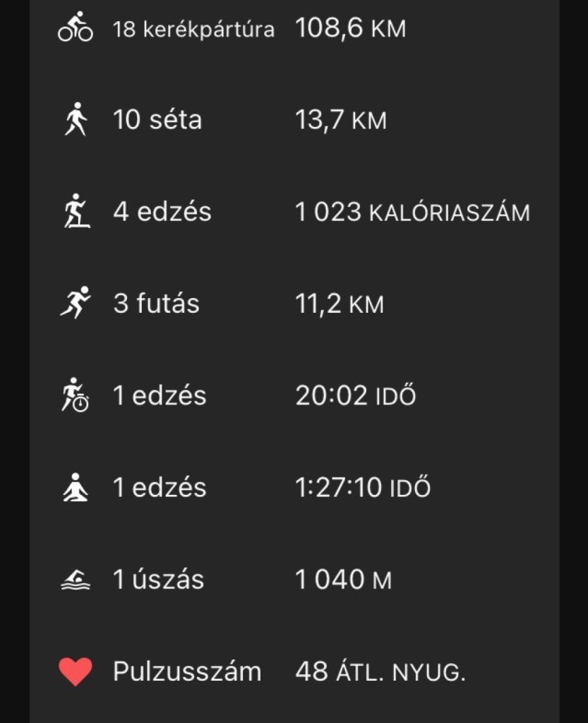
Task: Tap the 20:02 IDŐ duration
Action: click(356, 396)
